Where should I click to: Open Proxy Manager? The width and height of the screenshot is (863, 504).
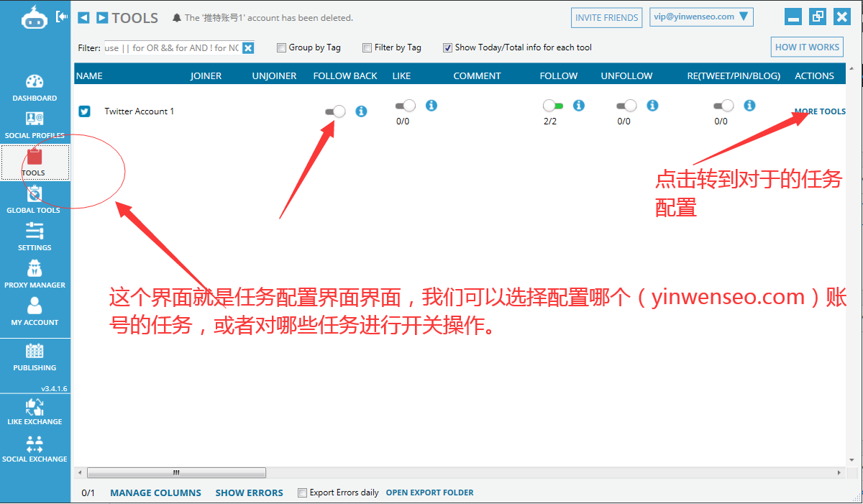pos(34,275)
